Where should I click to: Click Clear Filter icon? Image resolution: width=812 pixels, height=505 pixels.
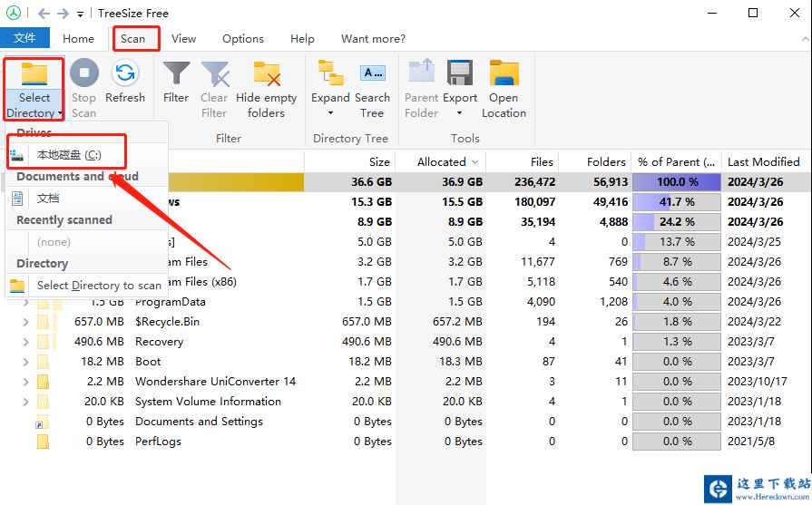point(215,73)
